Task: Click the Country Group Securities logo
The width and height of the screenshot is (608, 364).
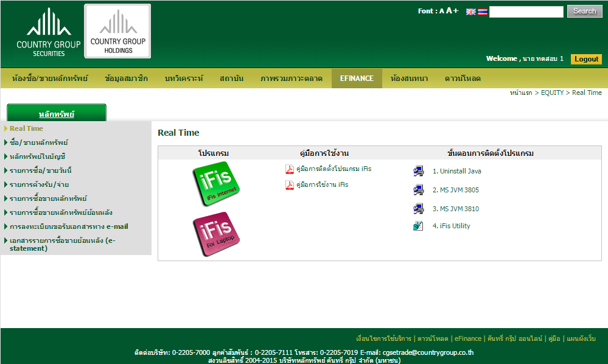Action: pyautogui.click(x=49, y=32)
